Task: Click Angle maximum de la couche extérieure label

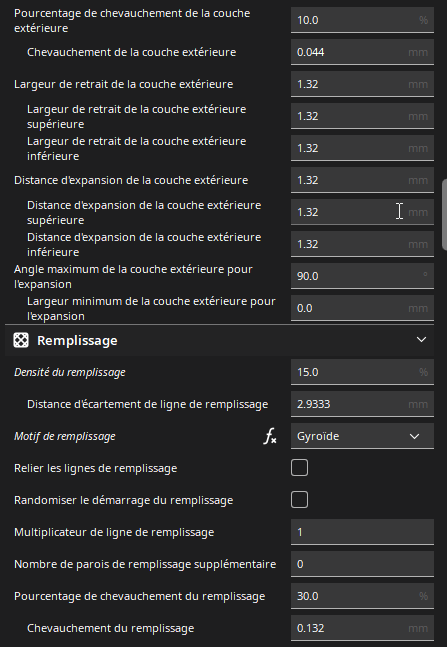Action: pos(133,276)
